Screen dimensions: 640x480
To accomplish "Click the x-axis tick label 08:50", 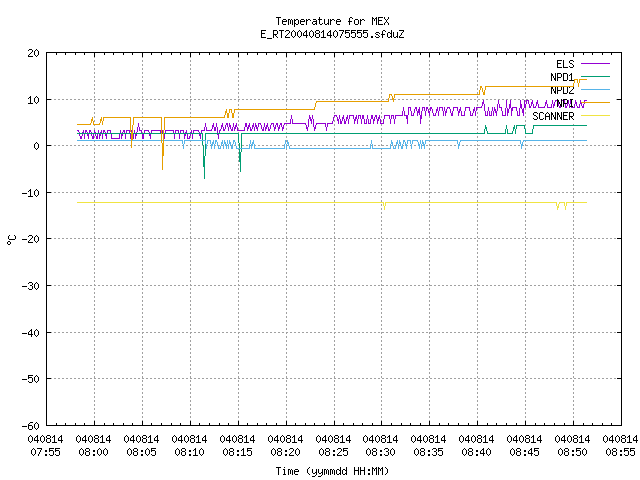I will tap(573, 452).
